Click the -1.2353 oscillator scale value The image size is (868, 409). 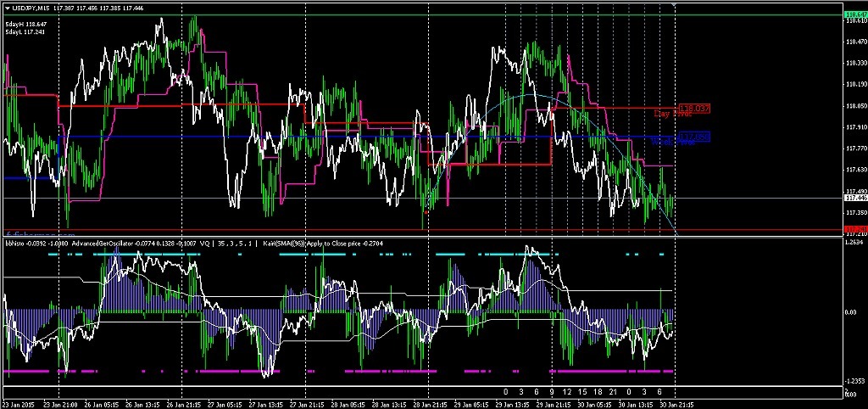[x=855, y=381]
